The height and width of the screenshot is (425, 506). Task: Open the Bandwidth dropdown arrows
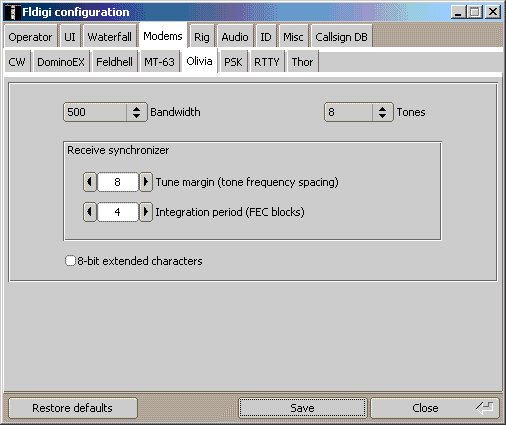(x=136, y=112)
